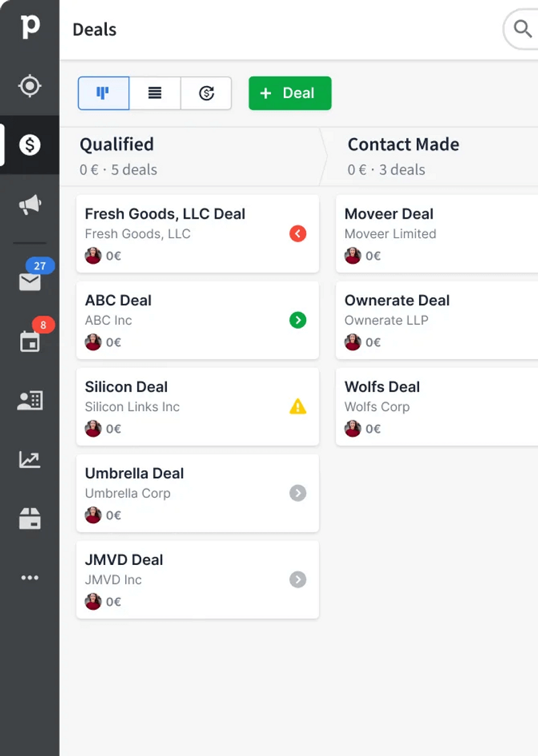
Task: Switch to pipeline kanban view
Action: (x=104, y=93)
